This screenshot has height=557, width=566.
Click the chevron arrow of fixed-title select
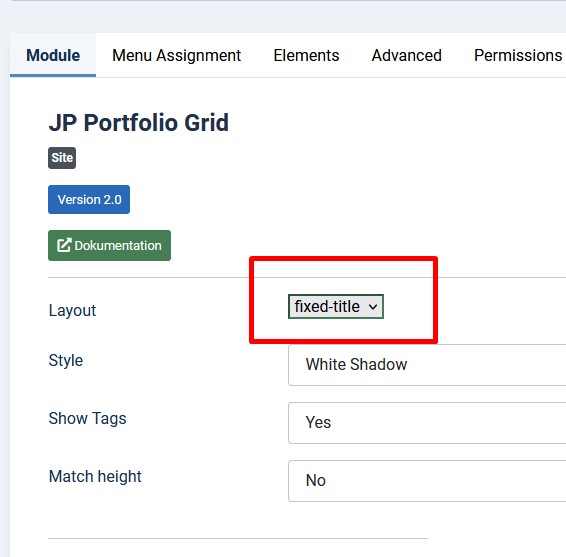tap(373, 307)
